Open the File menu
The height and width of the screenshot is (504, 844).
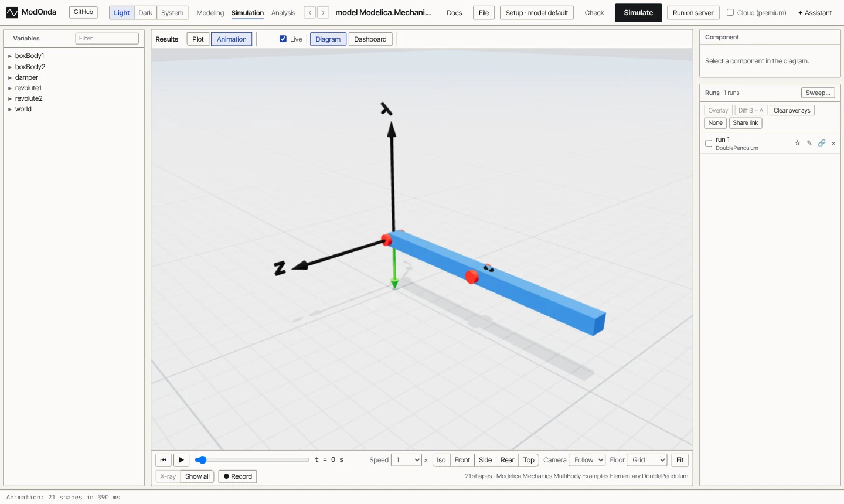tap(484, 13)
